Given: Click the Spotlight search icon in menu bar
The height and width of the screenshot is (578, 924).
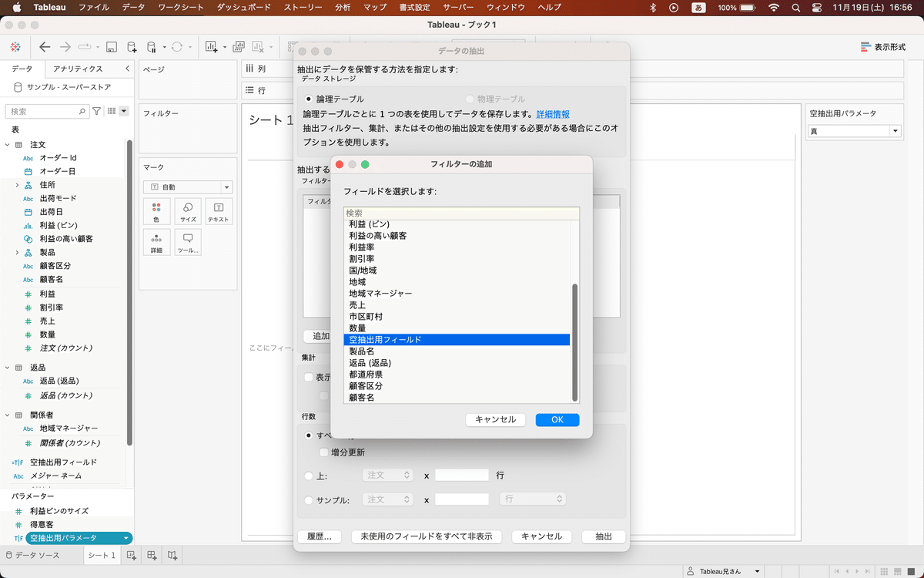Looking at the screenshot, I should [795, 7].
